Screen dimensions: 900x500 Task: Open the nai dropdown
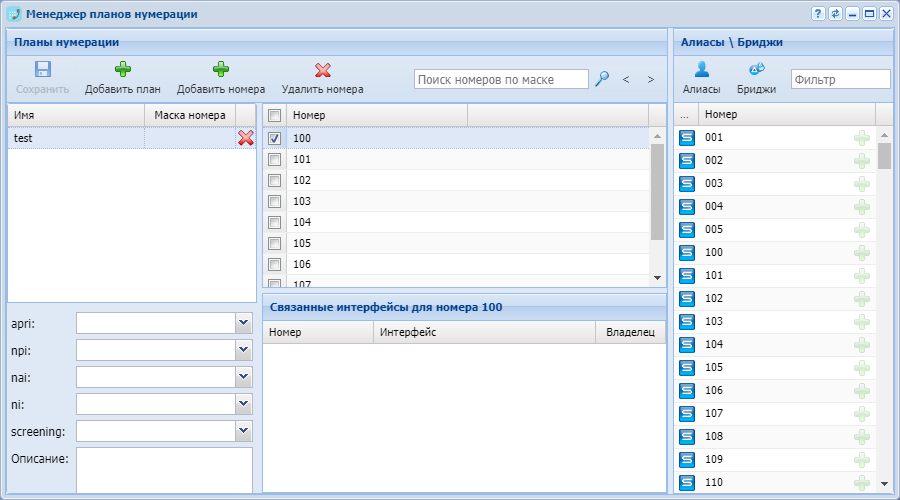[x=244, y=377]
